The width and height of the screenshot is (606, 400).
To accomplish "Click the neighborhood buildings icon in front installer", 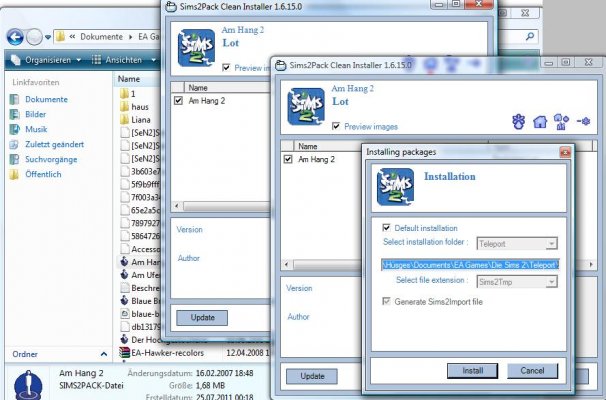I will (561, 122).
